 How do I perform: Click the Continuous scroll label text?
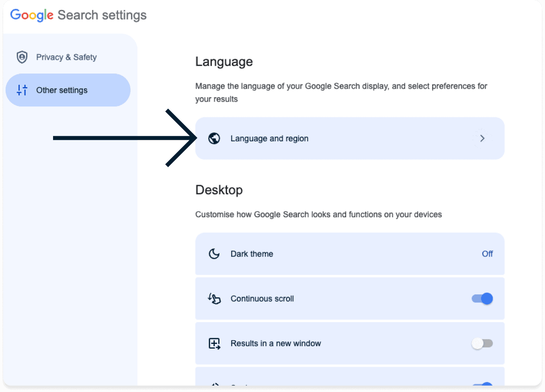pyautogui.click(x=262, y=299)
